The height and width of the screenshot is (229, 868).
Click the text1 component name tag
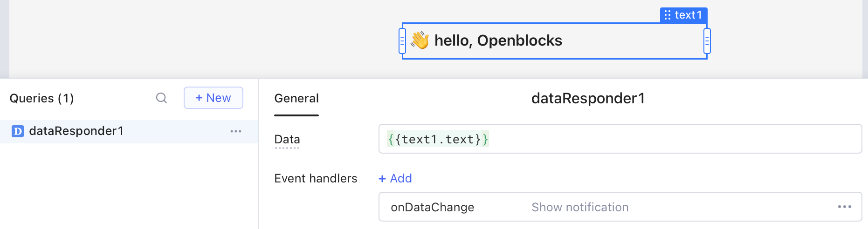pos(688,15)
